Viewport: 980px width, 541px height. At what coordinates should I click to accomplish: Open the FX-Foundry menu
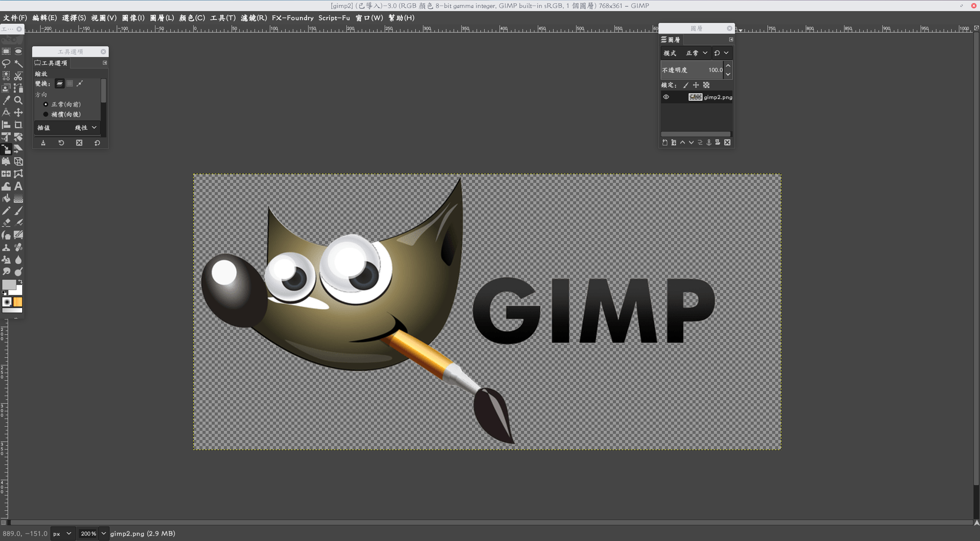point(292,18)
